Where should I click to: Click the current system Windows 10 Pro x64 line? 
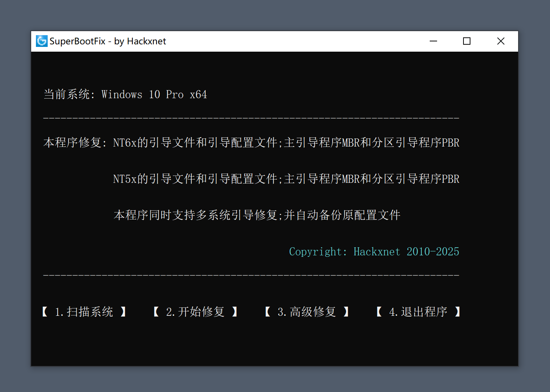point(125,94)
